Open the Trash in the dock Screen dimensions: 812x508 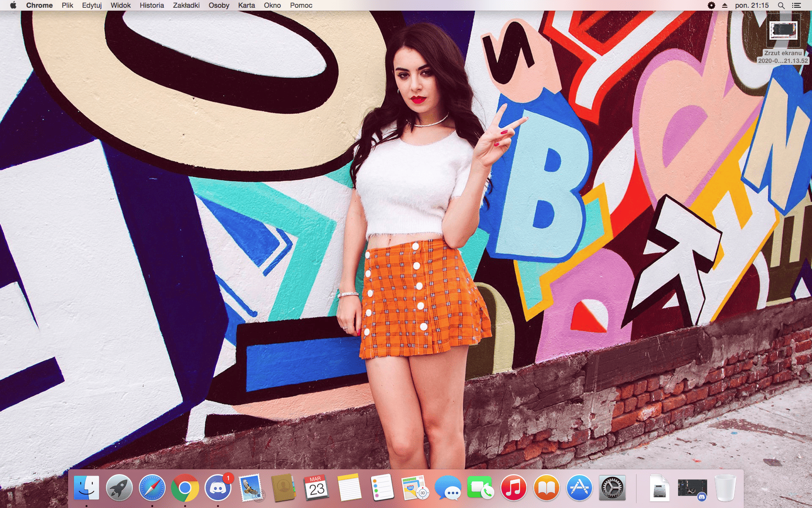click(725, 488)
